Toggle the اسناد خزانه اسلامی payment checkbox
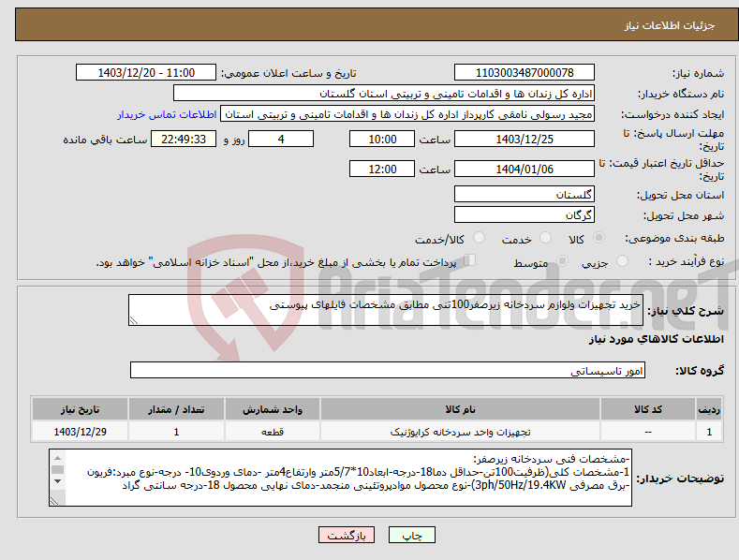 click(x=470, y=260)
